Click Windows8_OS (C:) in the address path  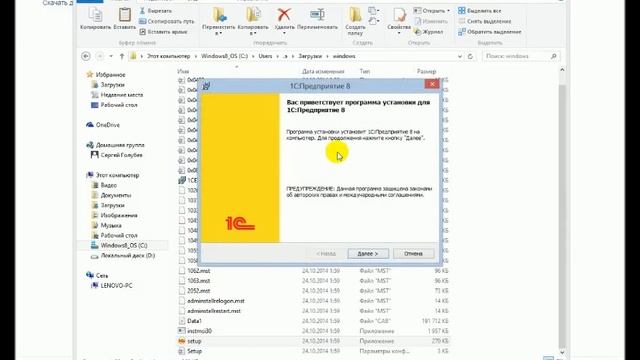tap(224, 56)
